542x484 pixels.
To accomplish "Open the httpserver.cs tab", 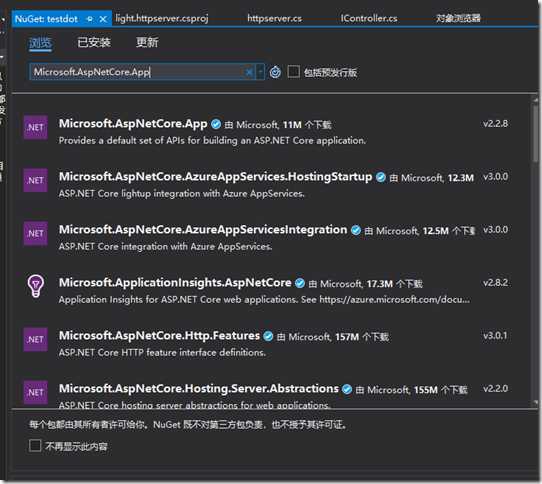I will click(x=274, y=18).
